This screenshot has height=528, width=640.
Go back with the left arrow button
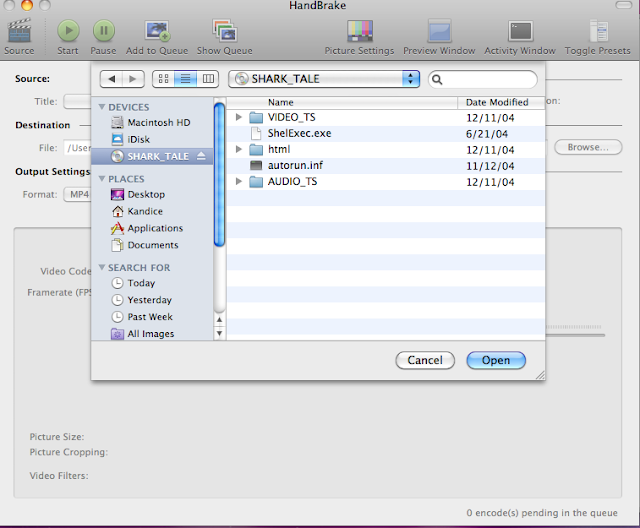click(x=111, y=79)
